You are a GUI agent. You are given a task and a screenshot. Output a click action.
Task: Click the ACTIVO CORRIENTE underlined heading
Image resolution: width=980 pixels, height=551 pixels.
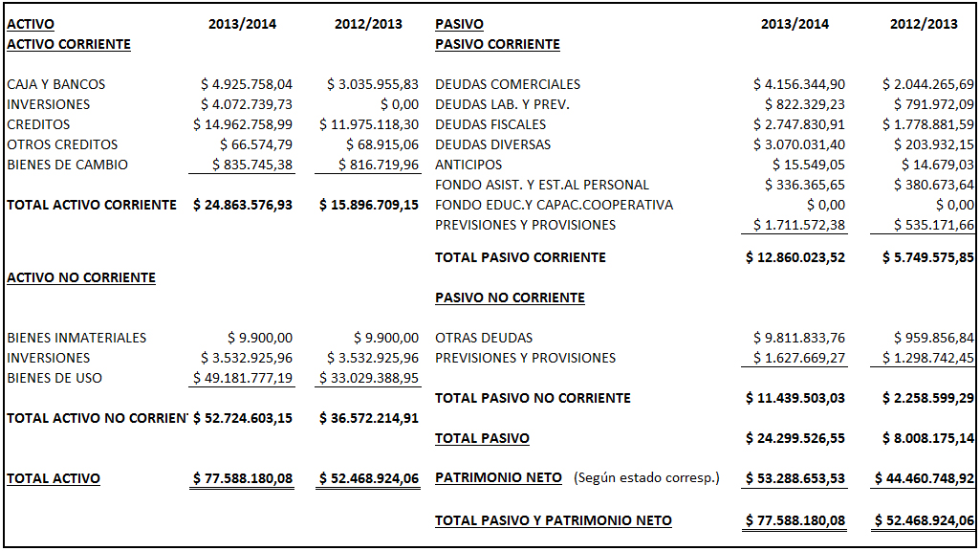point(69,44)
